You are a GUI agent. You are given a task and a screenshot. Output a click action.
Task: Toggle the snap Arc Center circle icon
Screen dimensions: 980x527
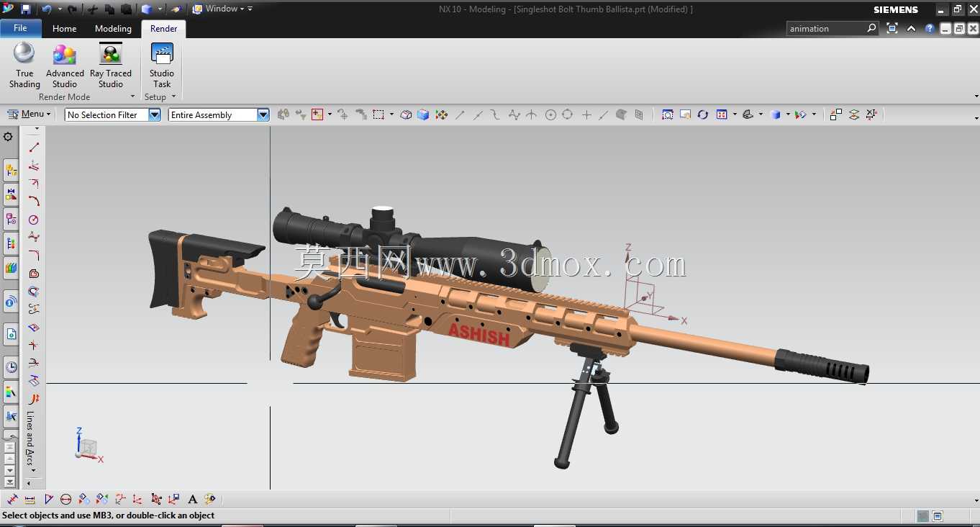tap(550, 114)
